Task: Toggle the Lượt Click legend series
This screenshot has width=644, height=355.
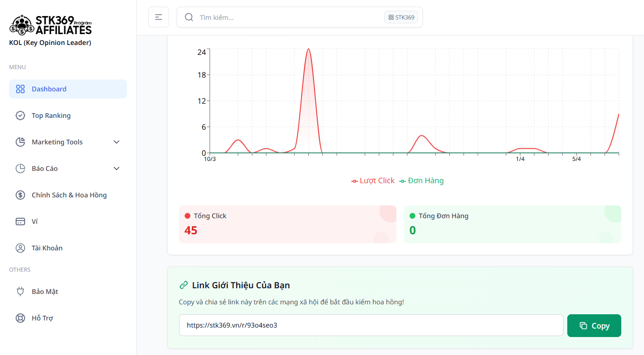Action: (373, 181)
